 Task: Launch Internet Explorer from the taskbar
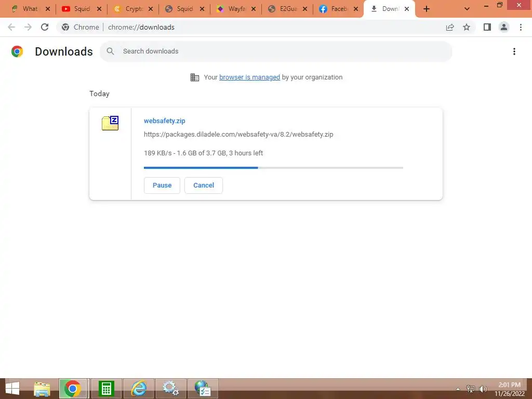tap(138, 389)
